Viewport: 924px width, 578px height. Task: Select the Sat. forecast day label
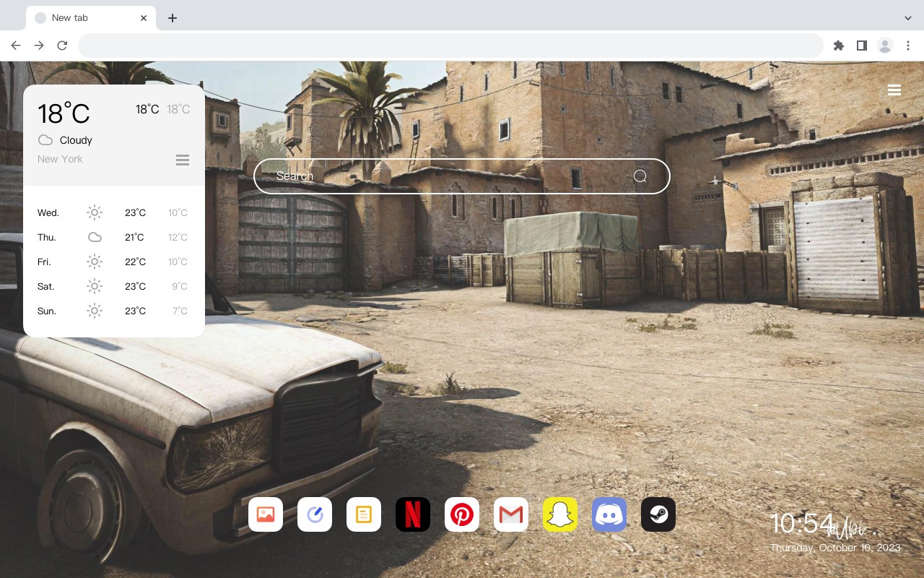coord(46,286)
